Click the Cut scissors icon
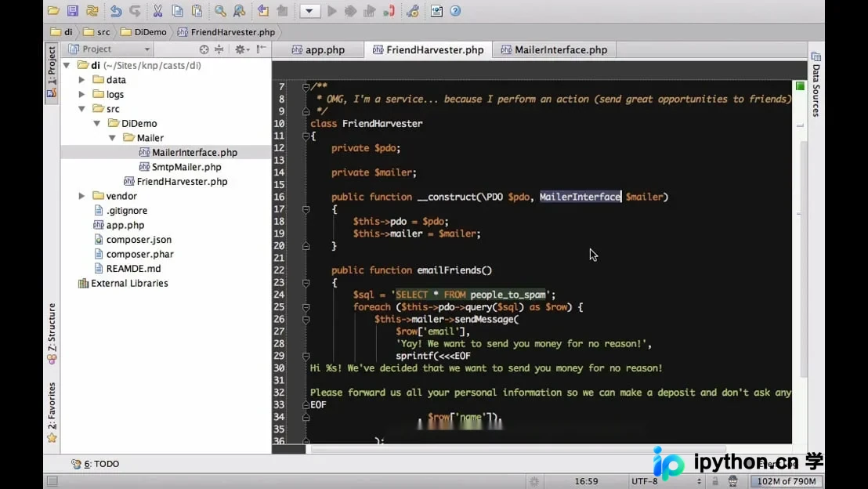Screen dimensions: 868x489 click(157, 10)
